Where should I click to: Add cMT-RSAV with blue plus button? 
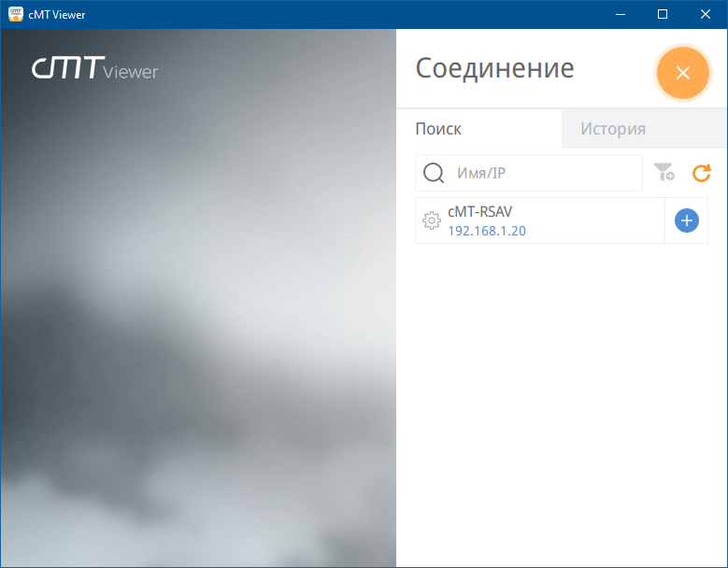(x=686, y=220)
